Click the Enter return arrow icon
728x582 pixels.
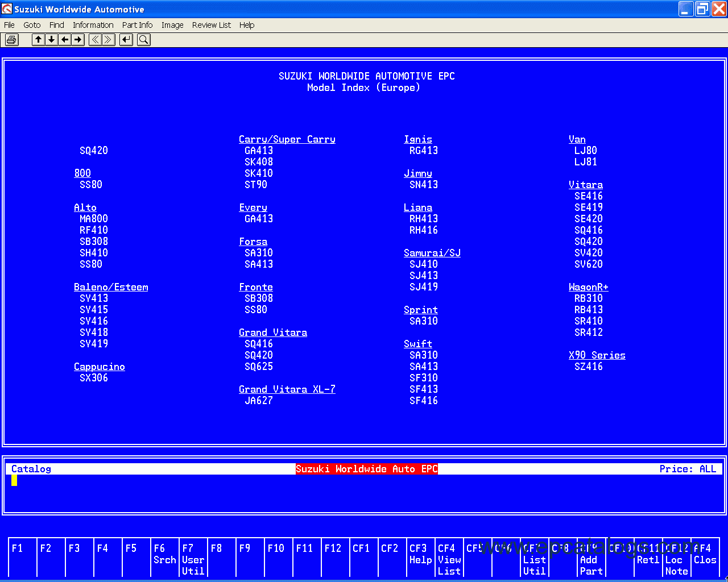pos(126,39)
